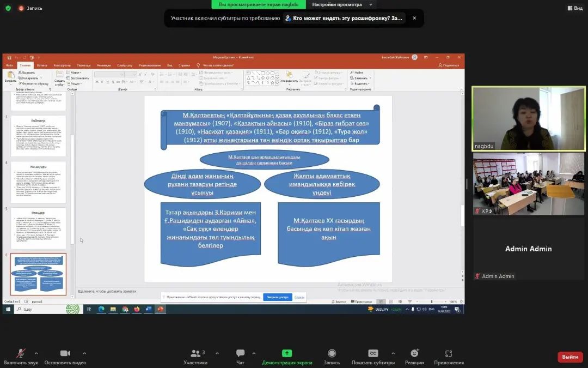Close the subtitles notification banner
Screen dimensions: 588x368
[x=414, y=18]
